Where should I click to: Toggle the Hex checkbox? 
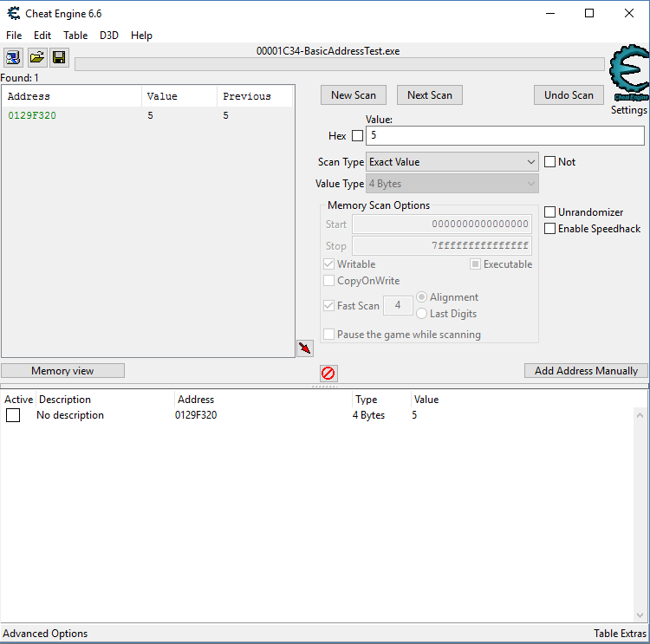pos(357,135)
